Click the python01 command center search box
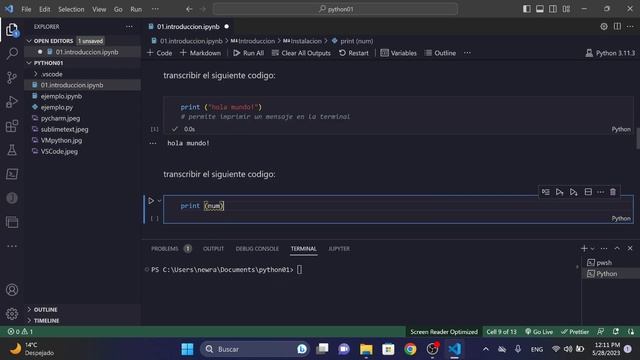 click(335, 9)
